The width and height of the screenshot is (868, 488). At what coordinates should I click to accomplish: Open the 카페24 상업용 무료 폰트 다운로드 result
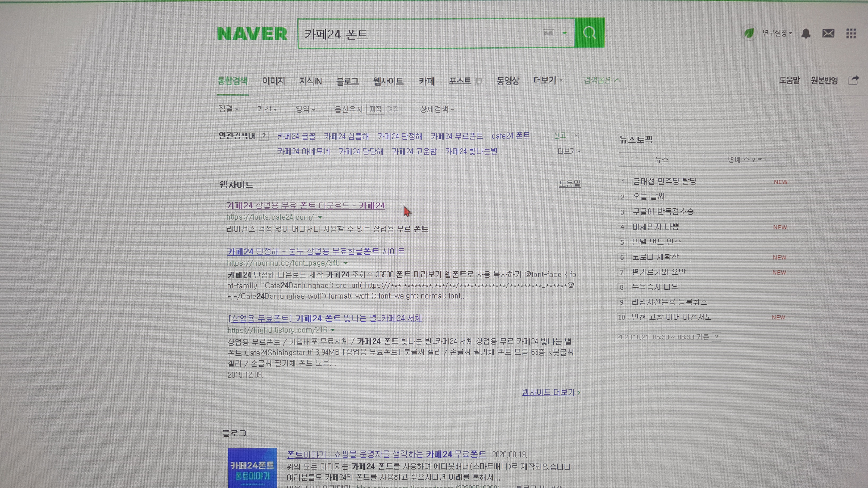point(305,205)
